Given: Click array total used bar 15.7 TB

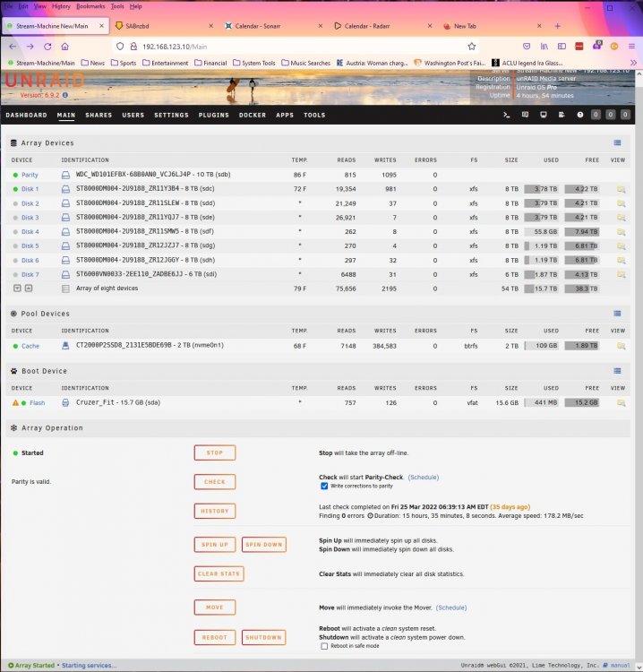Looking at the screenshot, I should pos(541,289).
